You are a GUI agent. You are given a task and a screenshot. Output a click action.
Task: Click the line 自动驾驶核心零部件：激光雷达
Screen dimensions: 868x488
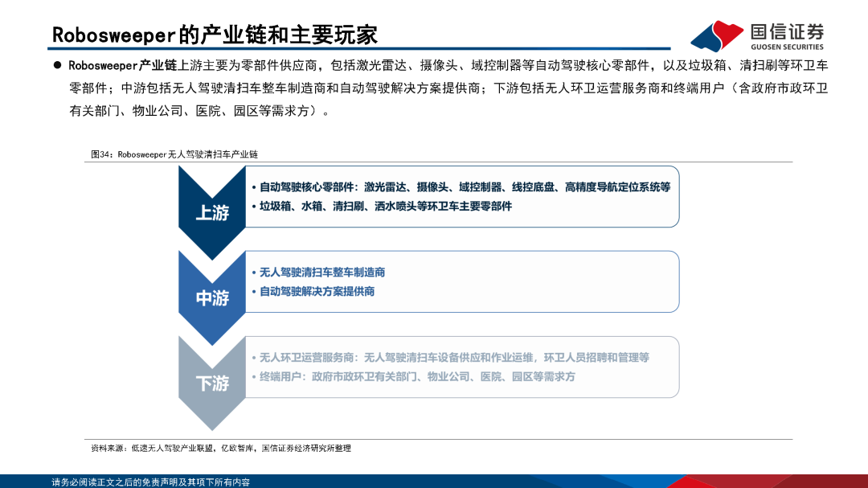pos(465,187)
